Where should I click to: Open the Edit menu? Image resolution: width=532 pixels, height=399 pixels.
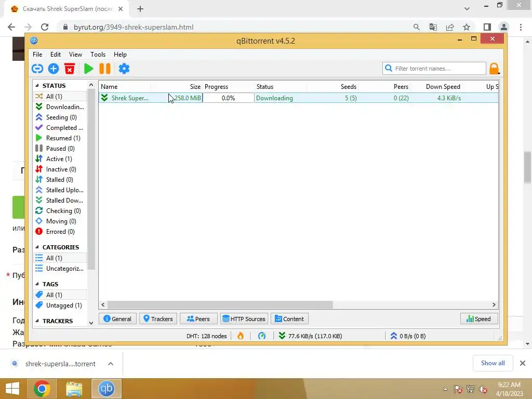(x=55, y=54)
